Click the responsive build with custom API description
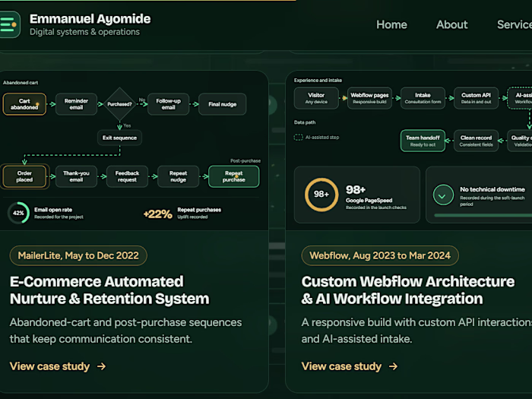 (416, 331)
